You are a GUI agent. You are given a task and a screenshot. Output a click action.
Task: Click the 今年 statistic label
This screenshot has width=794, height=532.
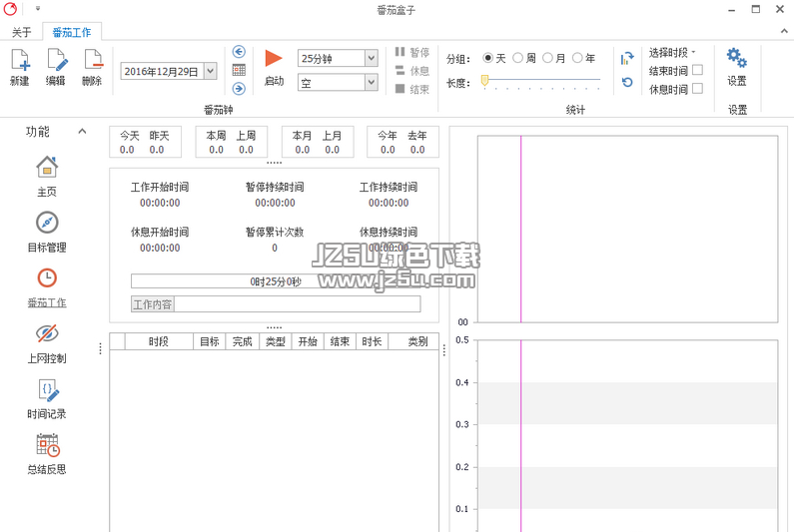tap(388, 136)
